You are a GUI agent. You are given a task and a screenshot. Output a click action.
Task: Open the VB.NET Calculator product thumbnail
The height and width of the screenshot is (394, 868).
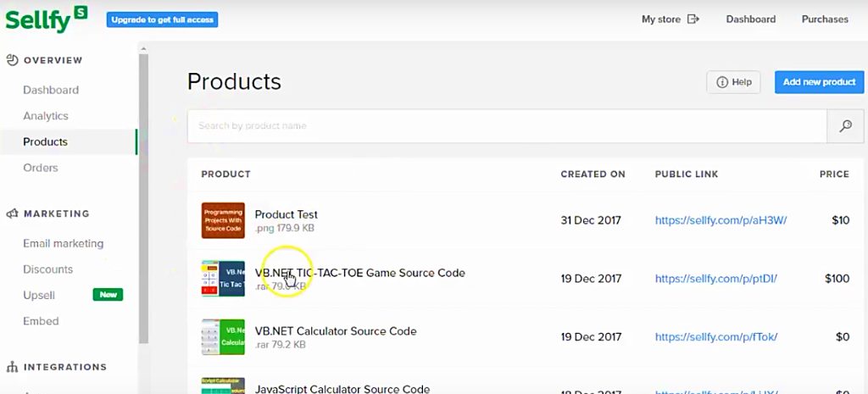223,336
